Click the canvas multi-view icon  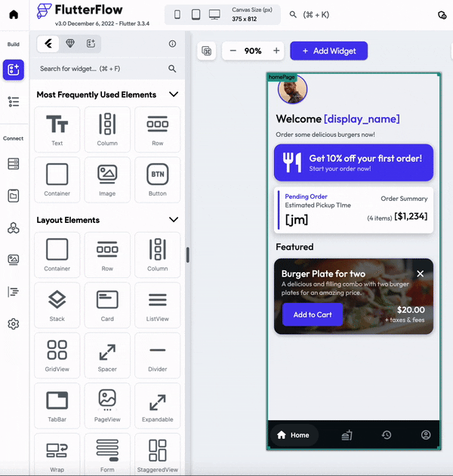[207, 51]
